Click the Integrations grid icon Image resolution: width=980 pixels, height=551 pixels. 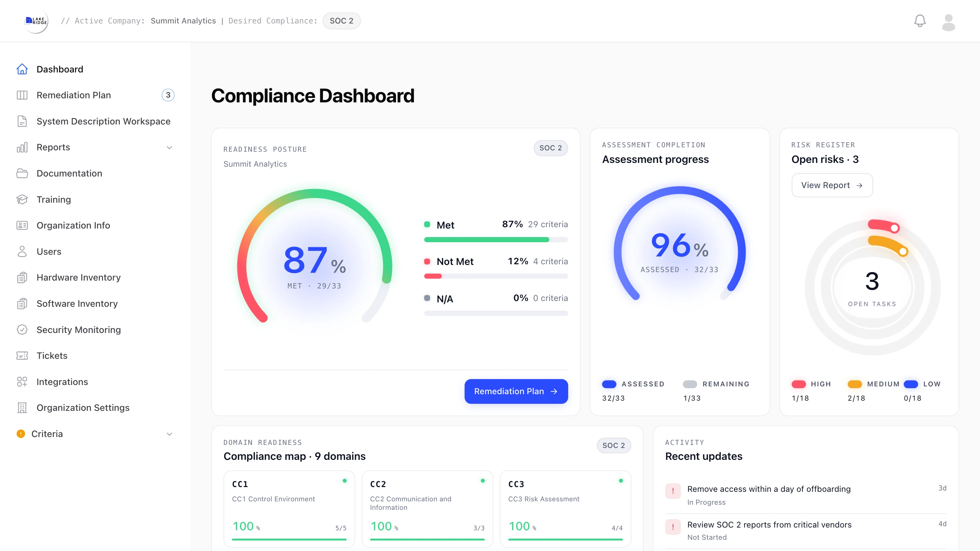[22, 382]
